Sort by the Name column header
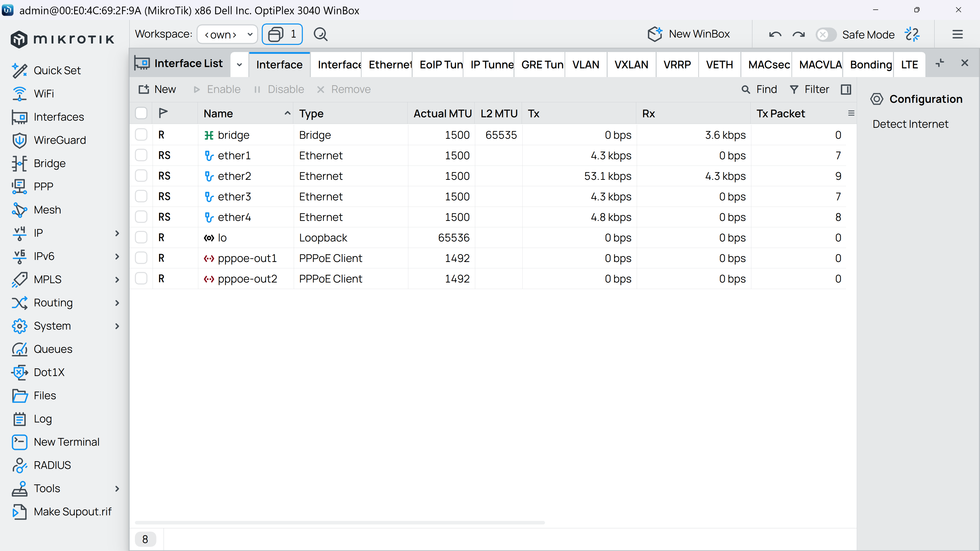The width and height of the screenshot is (980, 551). tap(245, 113)
